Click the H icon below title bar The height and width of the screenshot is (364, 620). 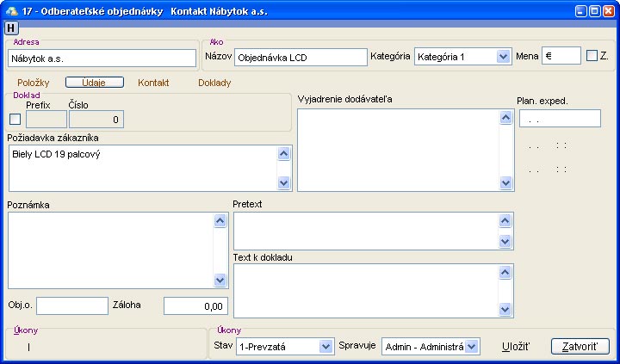(x=11, y=28)
